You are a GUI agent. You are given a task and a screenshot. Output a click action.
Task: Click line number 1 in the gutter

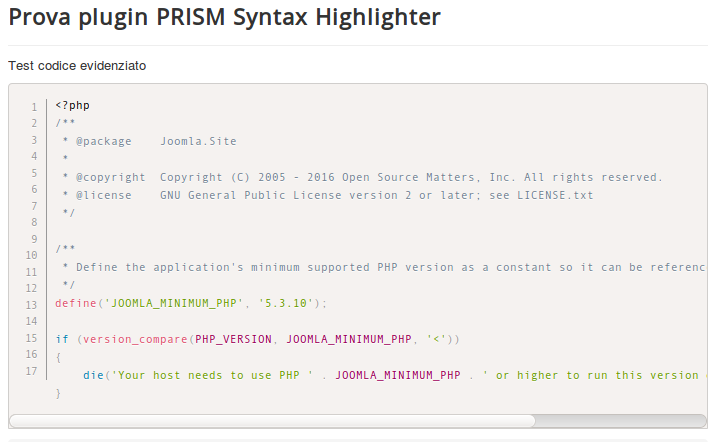pyautogui.click(x=34, y=107)
